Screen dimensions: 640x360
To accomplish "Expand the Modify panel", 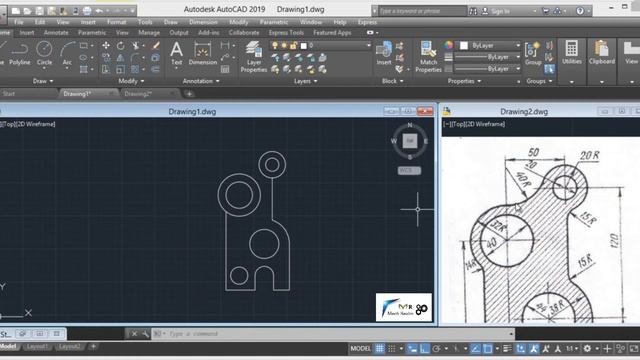I will coord(131,81).
